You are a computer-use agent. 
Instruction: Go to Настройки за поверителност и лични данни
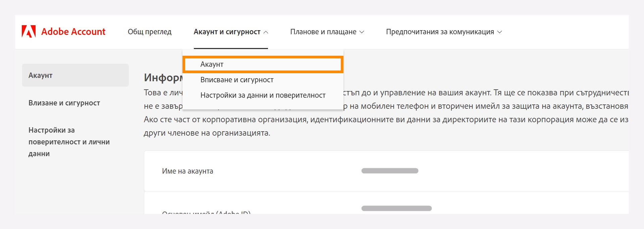tap(68, 142)
